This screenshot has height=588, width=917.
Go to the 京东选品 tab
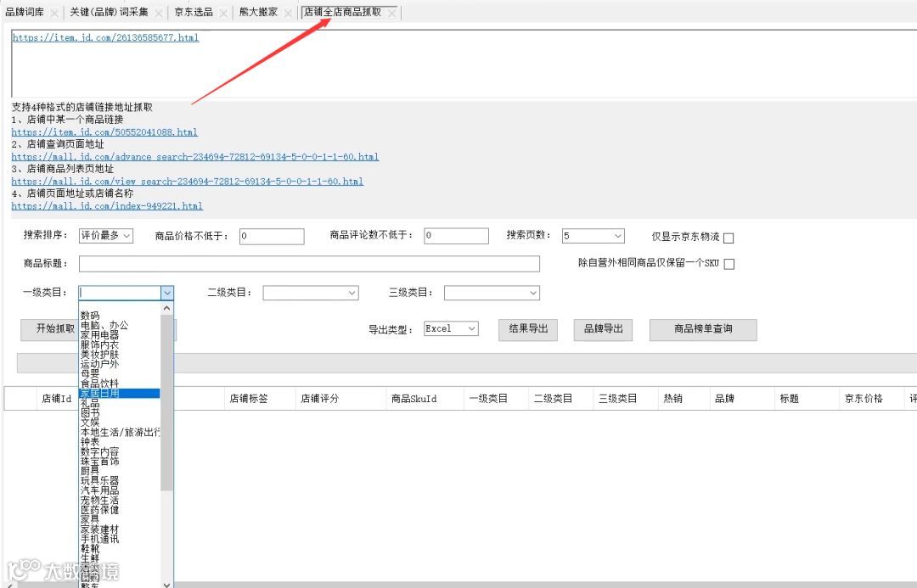point(194,12)
